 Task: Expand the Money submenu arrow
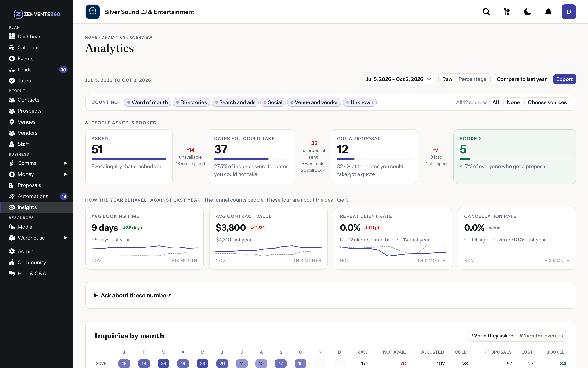pos(66,174)
